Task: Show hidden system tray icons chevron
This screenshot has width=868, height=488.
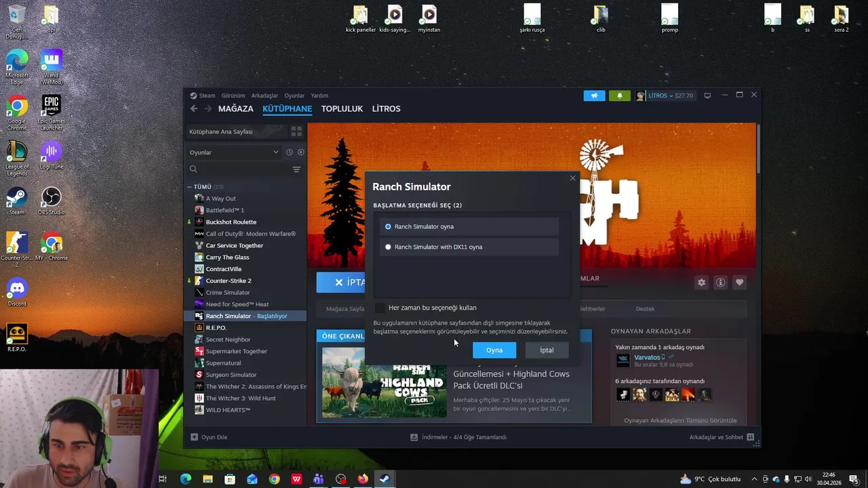Action: (x=754, y=479)
